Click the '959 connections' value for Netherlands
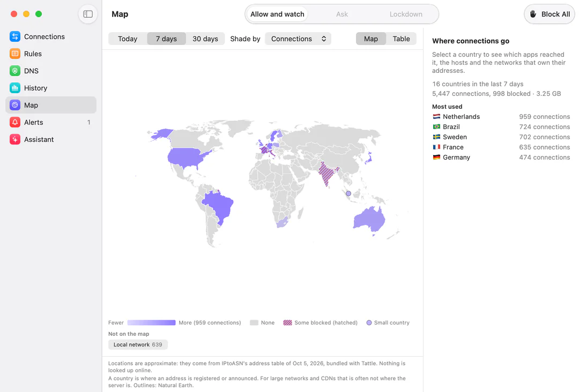 [544, 117]
